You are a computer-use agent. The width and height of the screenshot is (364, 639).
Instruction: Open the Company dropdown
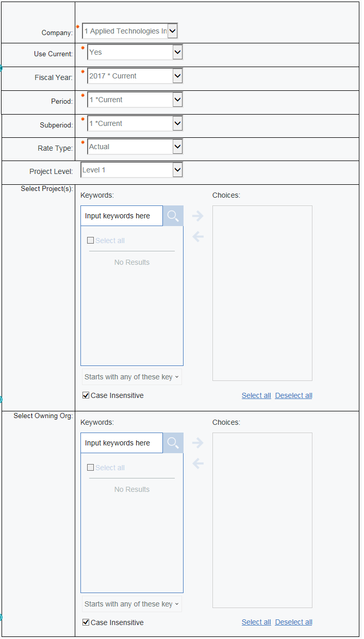pos(173,31)
